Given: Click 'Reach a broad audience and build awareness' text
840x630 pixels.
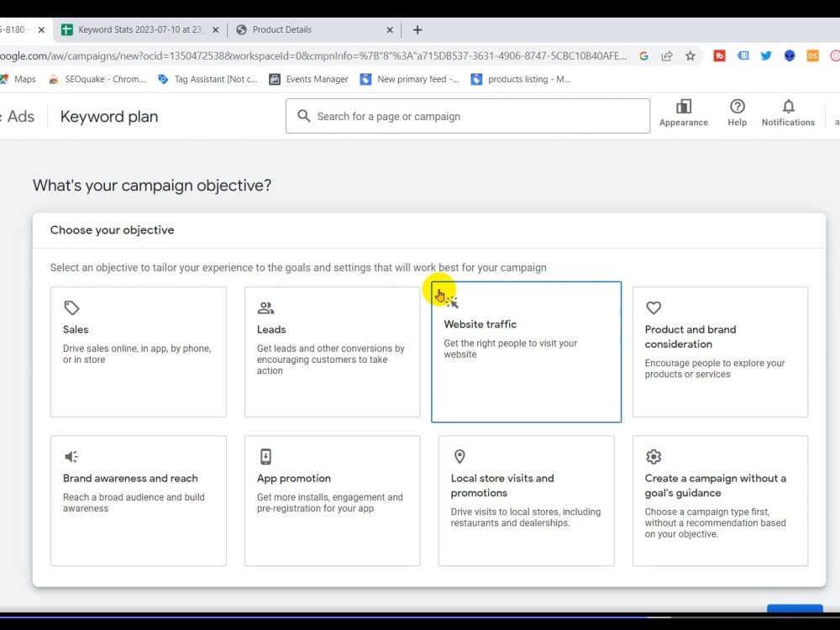Looking at the screenshot, I should coord(134,502).
